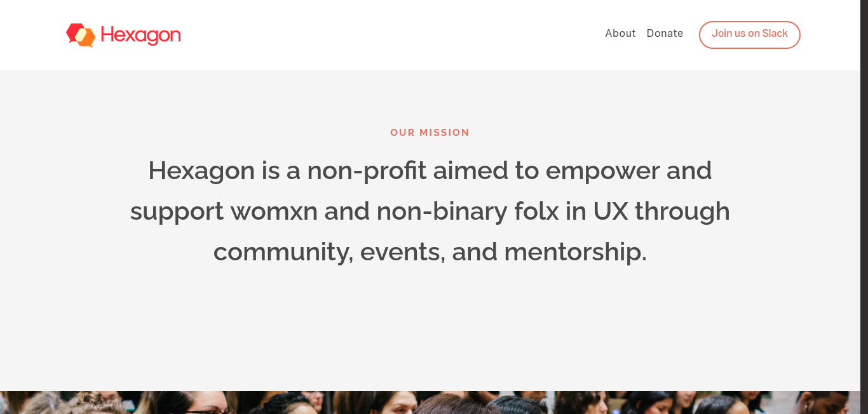The height and width of the screenshot is (414, 868).
Task: Open the About page
Action: point(620,34)
